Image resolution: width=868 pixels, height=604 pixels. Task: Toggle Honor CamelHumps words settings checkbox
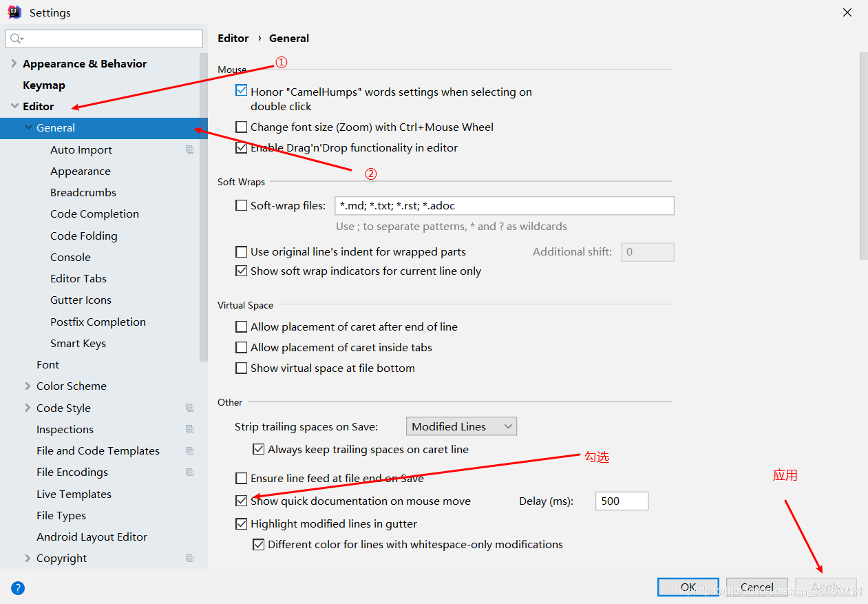click(x=241, y=90)
